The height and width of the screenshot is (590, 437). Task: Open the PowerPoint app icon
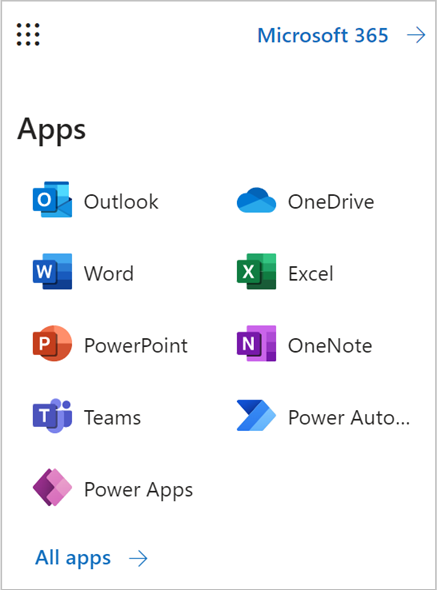pos(52,343)
